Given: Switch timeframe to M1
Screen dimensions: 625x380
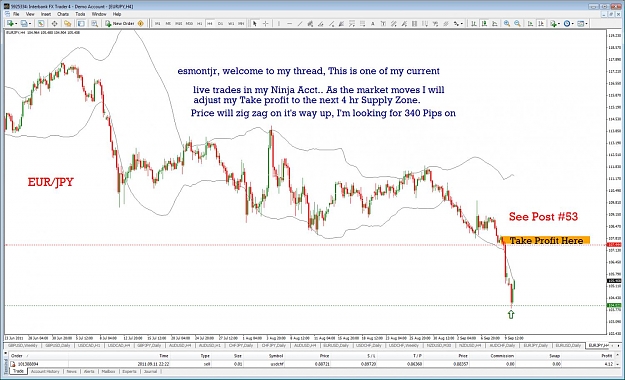Looking at the screenshot, I should pyautogui.click(x=157, y=24).
